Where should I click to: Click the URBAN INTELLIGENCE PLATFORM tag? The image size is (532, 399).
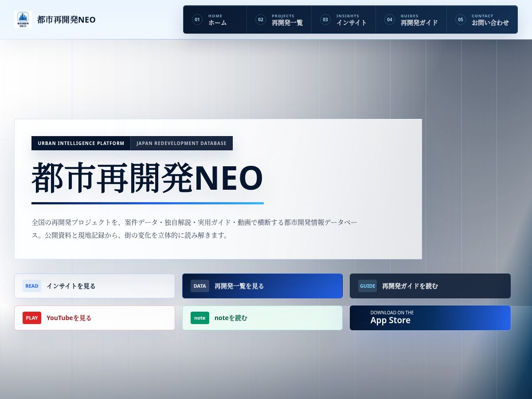(81, 143)
